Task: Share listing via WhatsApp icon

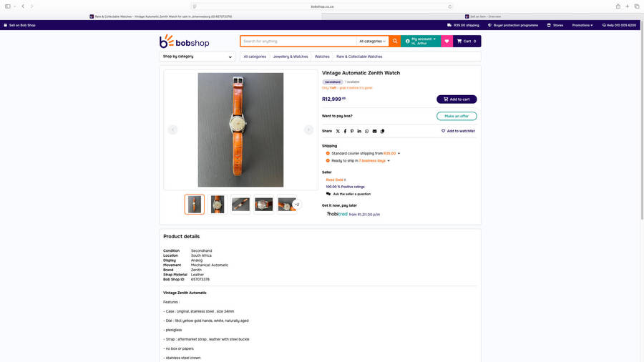Action: coord(367,132)
